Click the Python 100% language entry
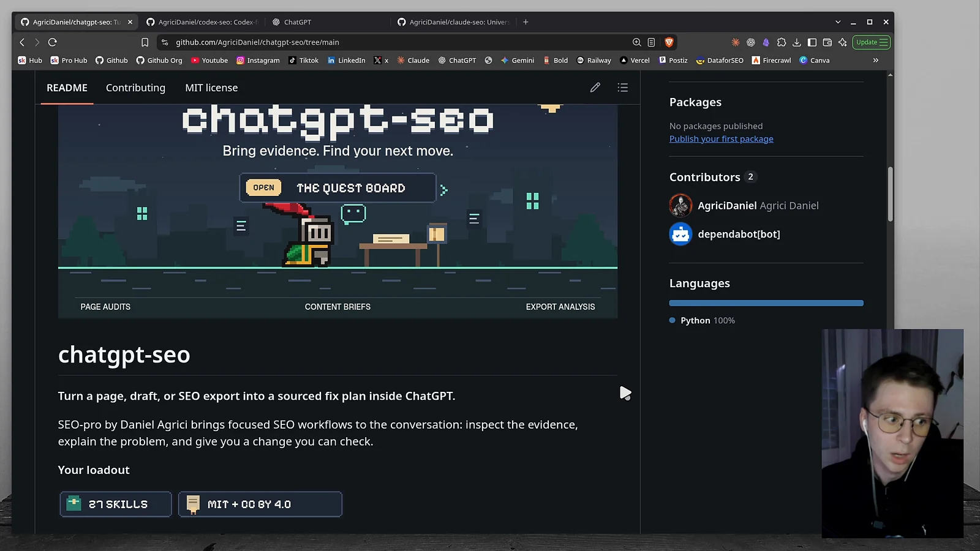The image size is (980, 551). click(x=702, y=321)
